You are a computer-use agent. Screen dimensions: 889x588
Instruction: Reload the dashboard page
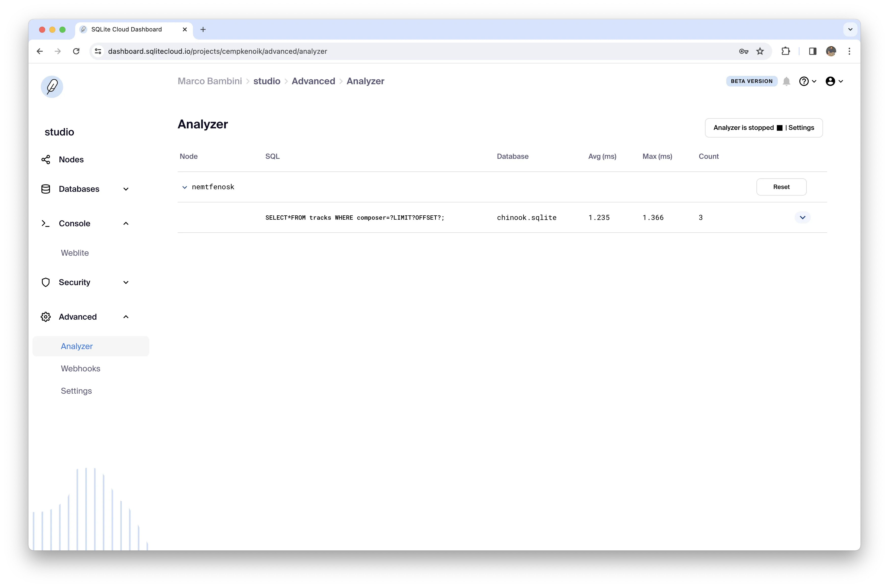click(76, 51)
